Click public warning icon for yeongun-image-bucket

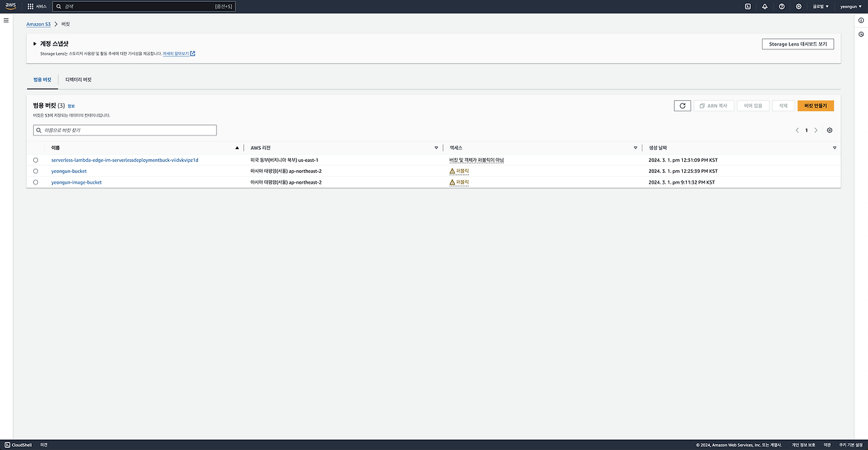point(452,182)
